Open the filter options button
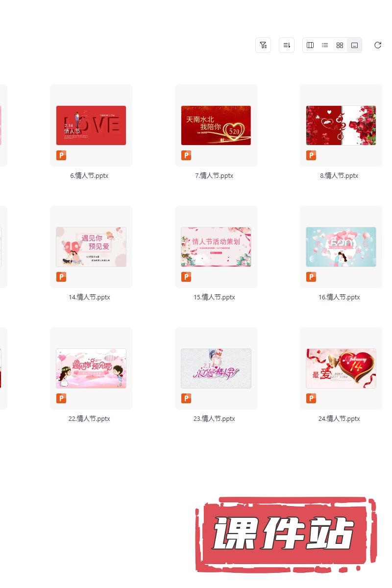The height and width of the screenshot is (588, 392). coord(263,45)
